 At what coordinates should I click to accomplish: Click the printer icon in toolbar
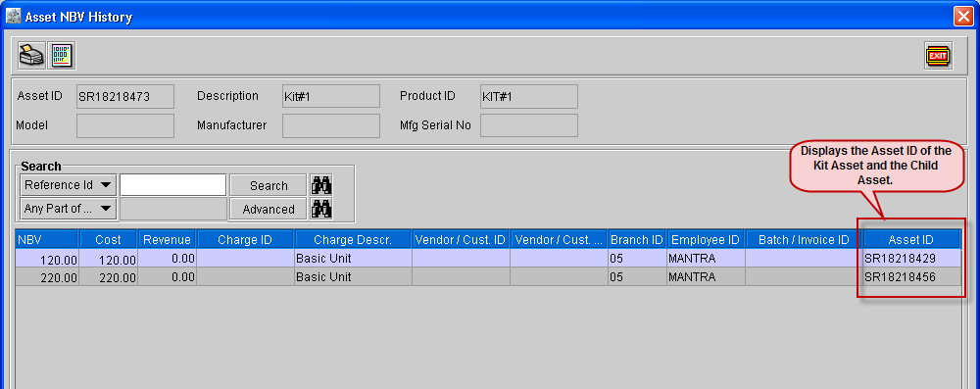coord(31,56)
